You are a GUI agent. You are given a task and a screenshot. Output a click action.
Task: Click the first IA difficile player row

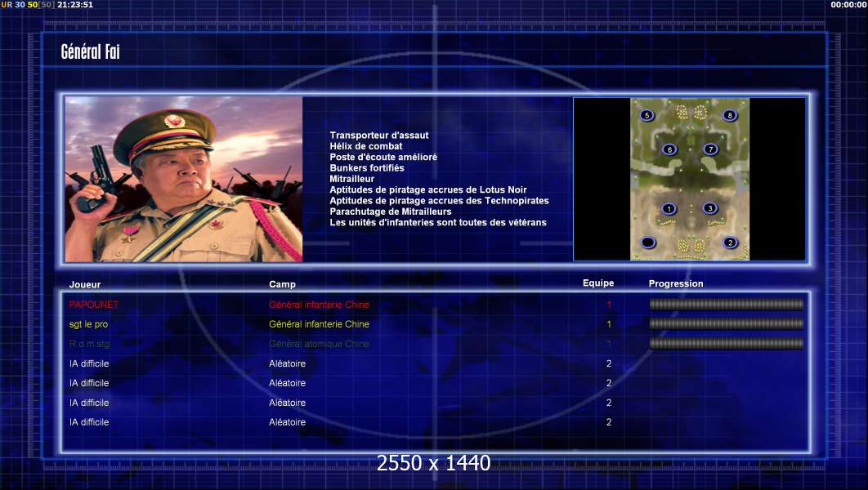pyautogui.click(x=89, y=363)
